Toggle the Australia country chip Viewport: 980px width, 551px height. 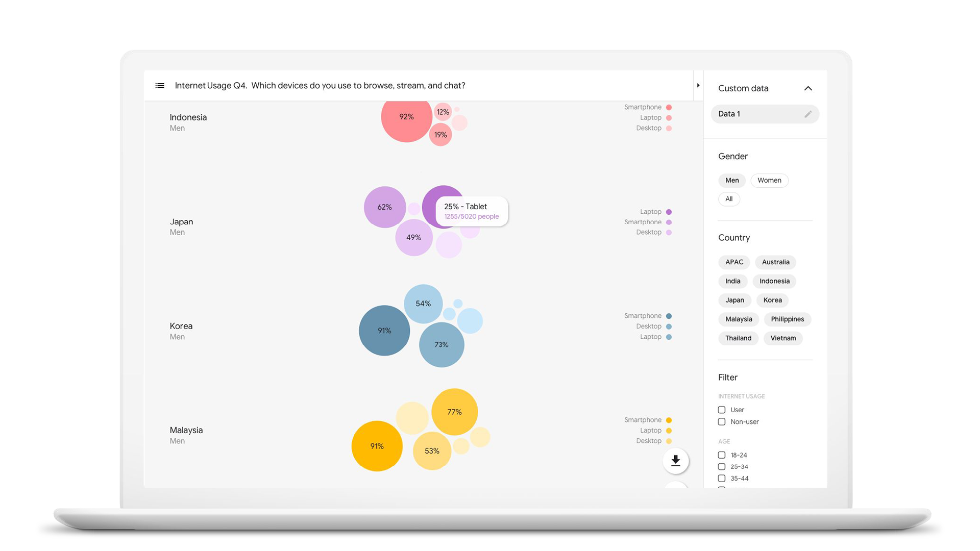775,262
